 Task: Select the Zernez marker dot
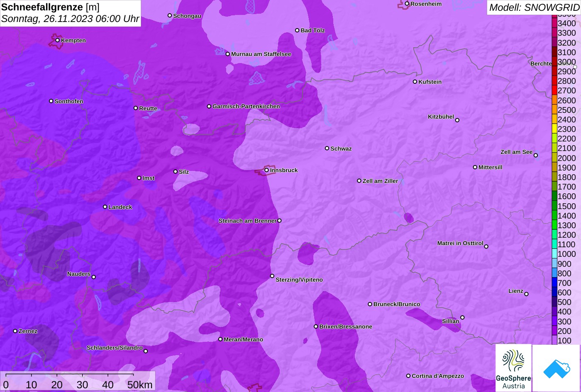tap(15, 331)
